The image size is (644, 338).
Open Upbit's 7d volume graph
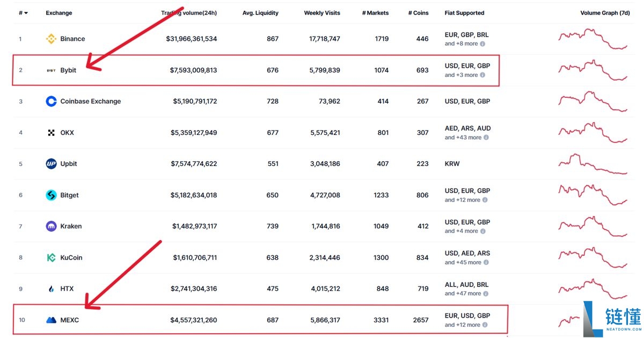point(592,163)
